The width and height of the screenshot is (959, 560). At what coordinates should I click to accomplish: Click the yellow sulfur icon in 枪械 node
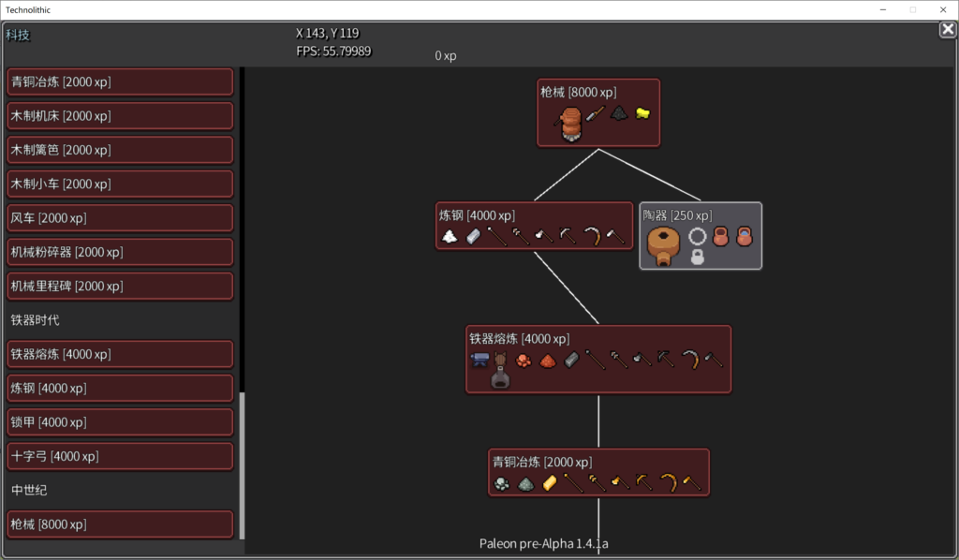pos(642,113)
